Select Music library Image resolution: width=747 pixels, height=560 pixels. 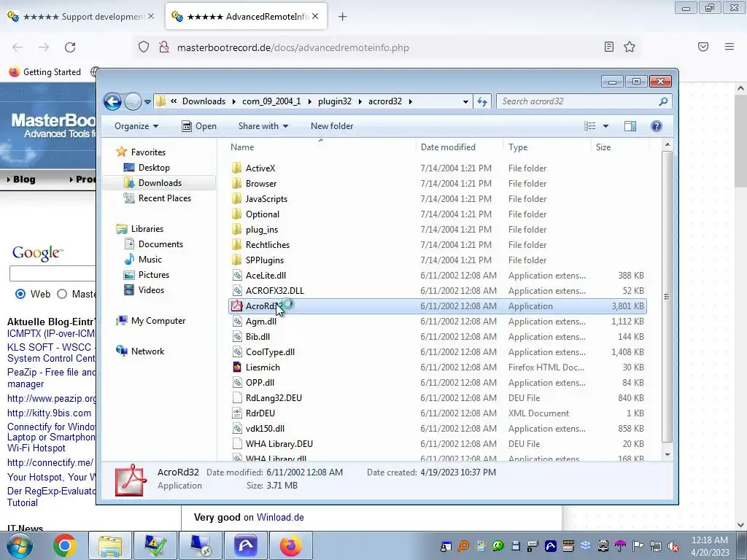[x=150, y=259]
